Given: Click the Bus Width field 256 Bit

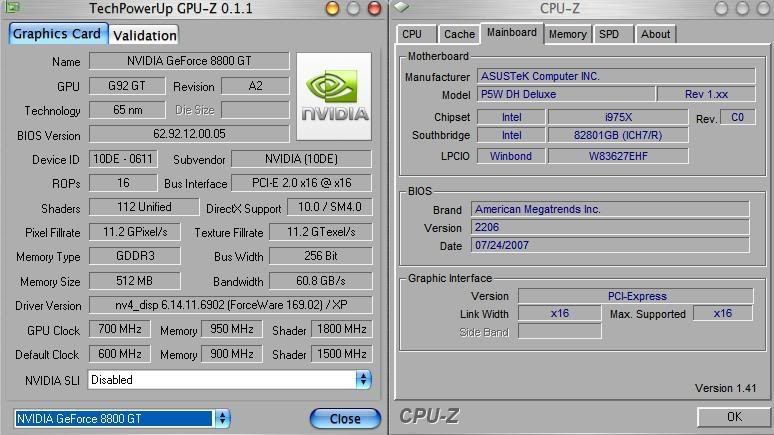Looking at the screenshot, I should [320, 256].
